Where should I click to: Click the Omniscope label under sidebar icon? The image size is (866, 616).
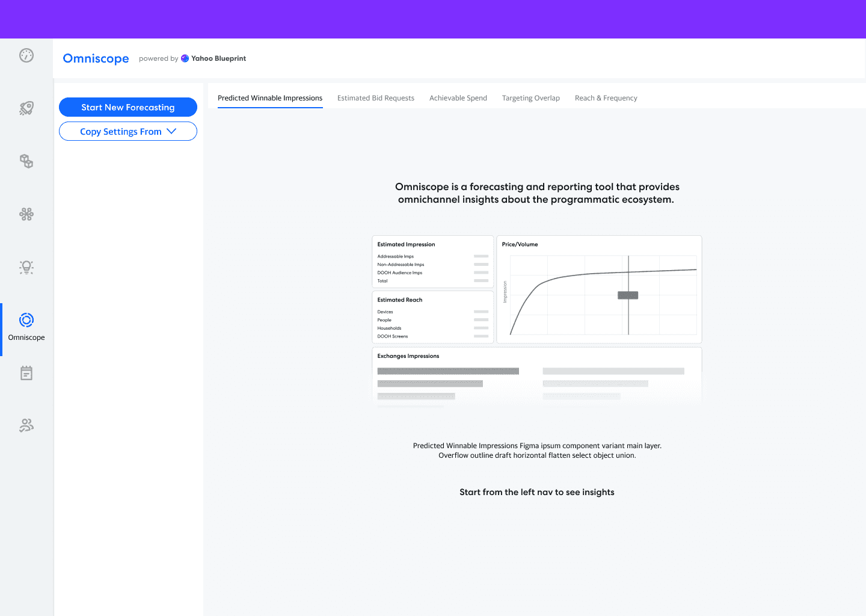pyautogui.click(x=26, y=337)
